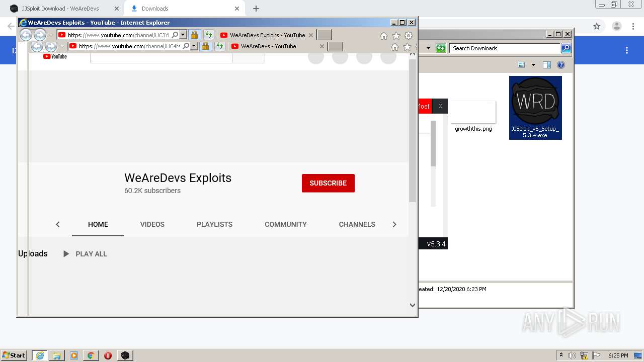
Task: Switch to the CHANNELS tab
Action: [x=357, y=224]
